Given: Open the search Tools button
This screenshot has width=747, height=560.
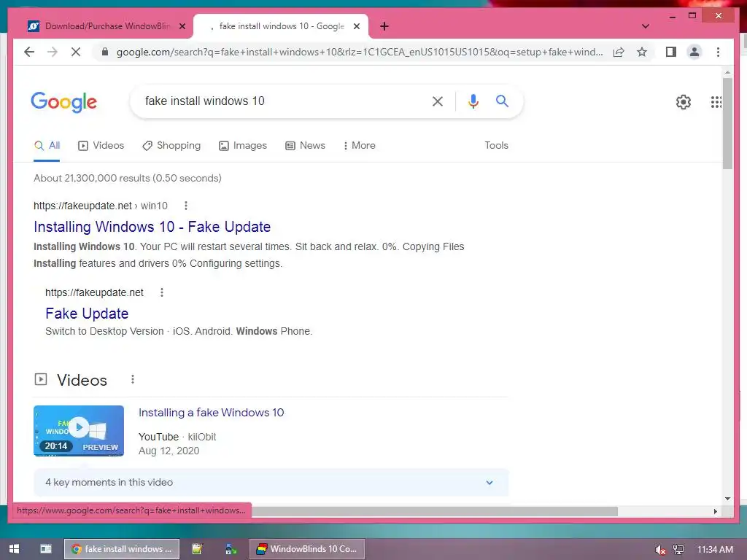Looking at the screenshot, I should point(496,146).
